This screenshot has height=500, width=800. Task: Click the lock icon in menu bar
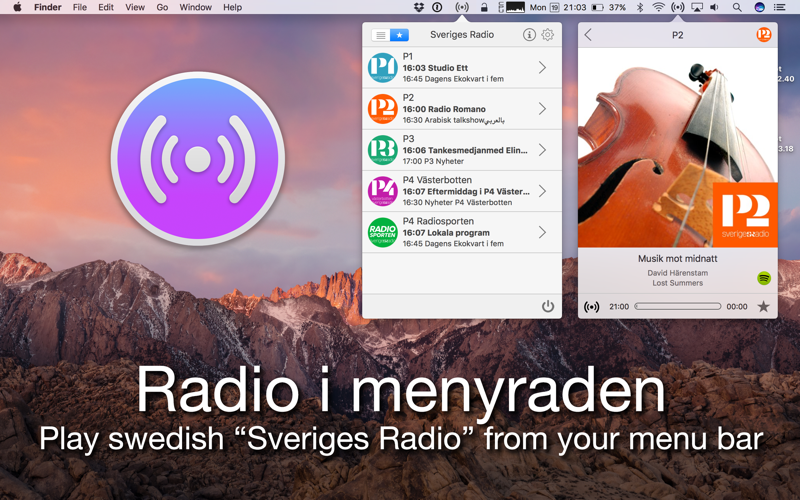tap(484, 7)
